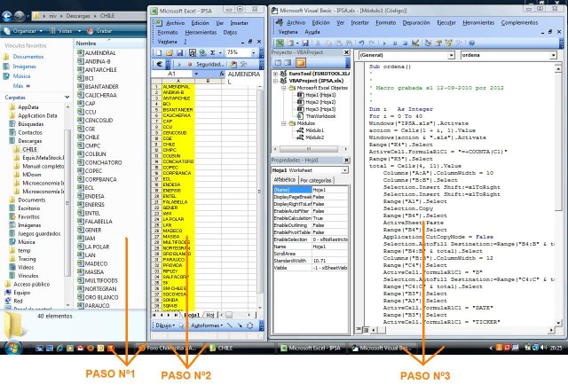Click the Name Box showing A1
The height and width of the screenshot is (392, 568).
pyautogui.click(x=172, y=74)
